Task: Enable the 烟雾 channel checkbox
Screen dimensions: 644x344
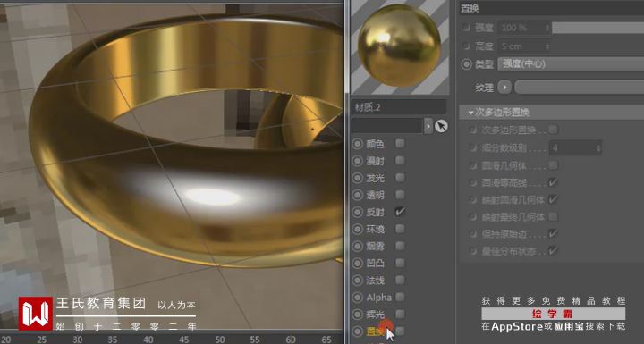Action: [400, 246]
